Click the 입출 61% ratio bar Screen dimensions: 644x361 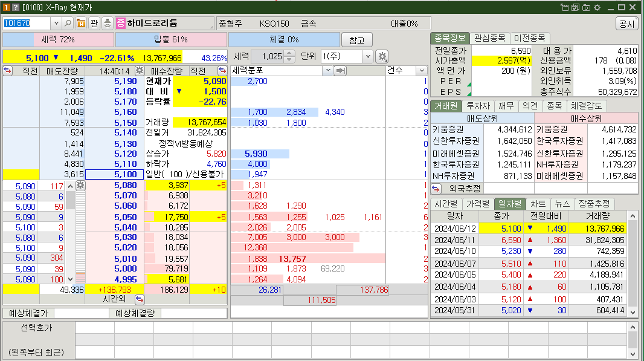(x=171, y=39)
